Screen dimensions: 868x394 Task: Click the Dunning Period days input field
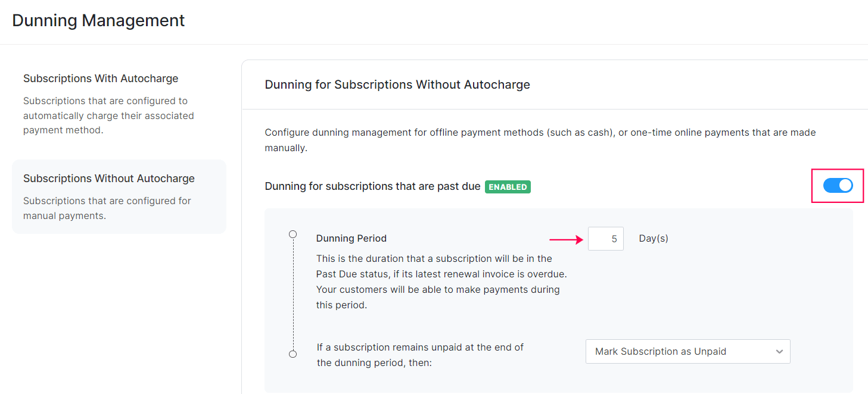coord(605,238)
